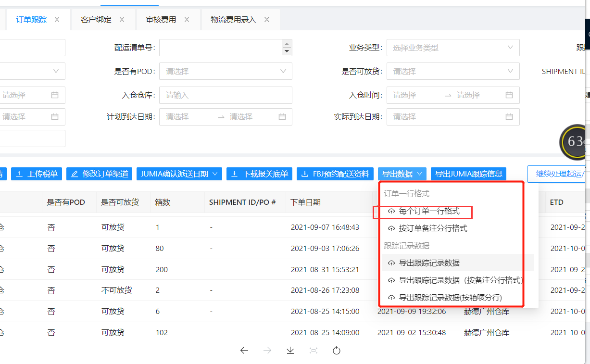Close the 订单跟踪 tab
This screenshot has height=364, width=590.
(x=57, y=20)
